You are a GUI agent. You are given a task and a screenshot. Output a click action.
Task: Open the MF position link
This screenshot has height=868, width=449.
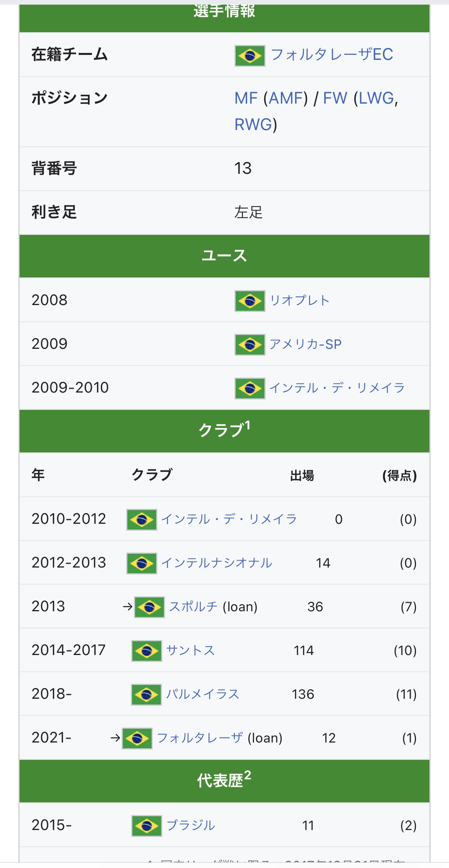coord(246,98)
